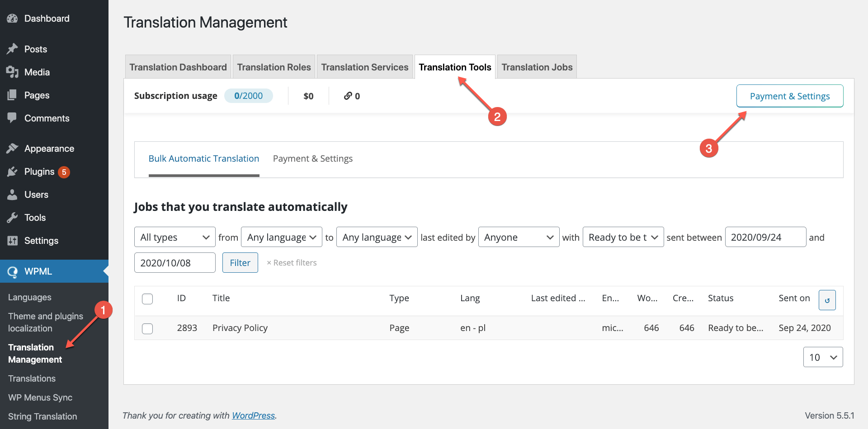Check the box for the Privacy Policy row
Viewport: 868px width, 429px height.
pos(147,328)
